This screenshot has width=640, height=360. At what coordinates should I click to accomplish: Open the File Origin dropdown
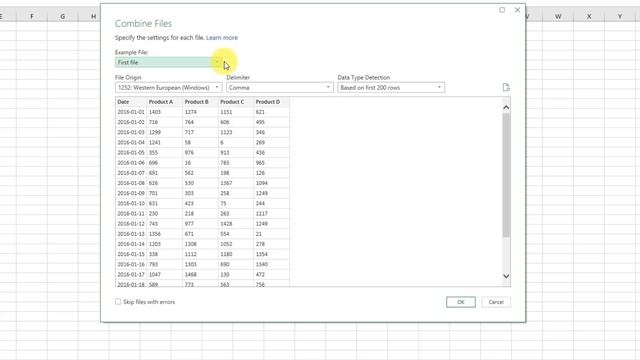169,88
